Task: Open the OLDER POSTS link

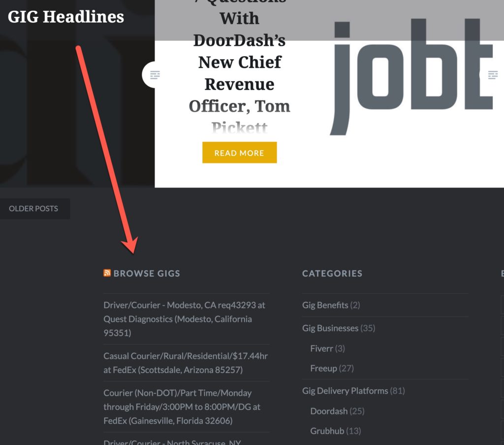Action: [33, 209]
